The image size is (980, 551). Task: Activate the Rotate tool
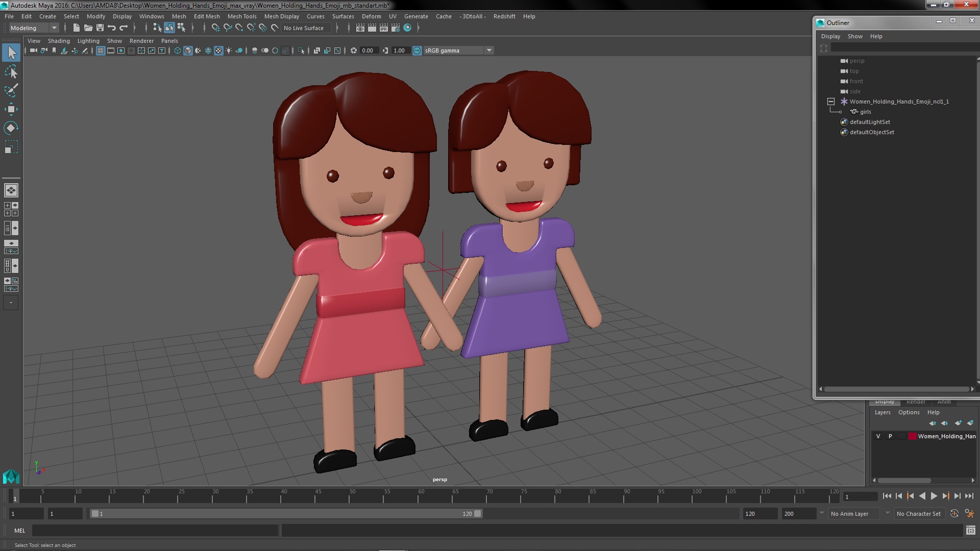pyautogui.click(x=11, y=128)
